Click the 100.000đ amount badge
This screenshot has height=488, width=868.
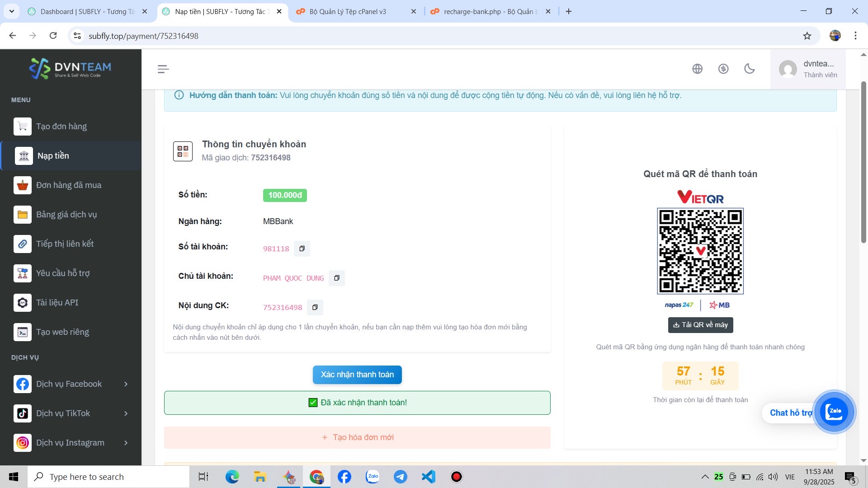[285, 195]
